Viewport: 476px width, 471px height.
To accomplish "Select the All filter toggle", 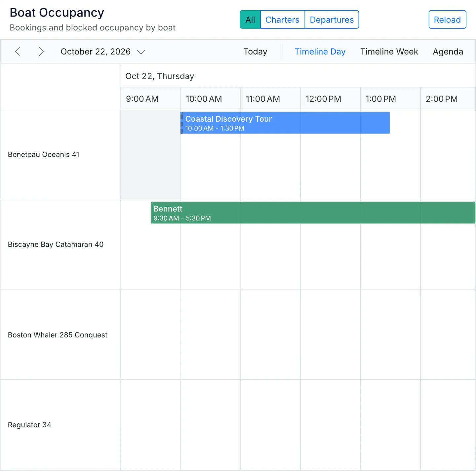I will tap(250, 20).
